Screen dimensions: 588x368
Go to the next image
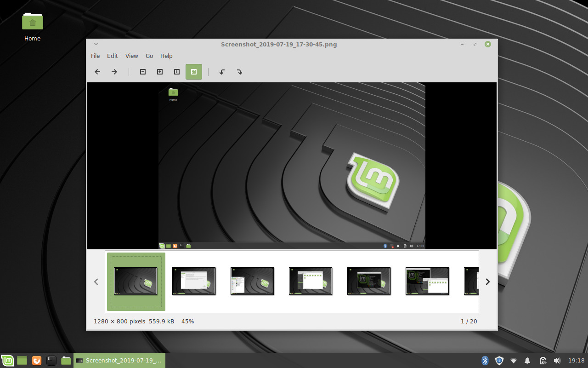pos(114,72)
